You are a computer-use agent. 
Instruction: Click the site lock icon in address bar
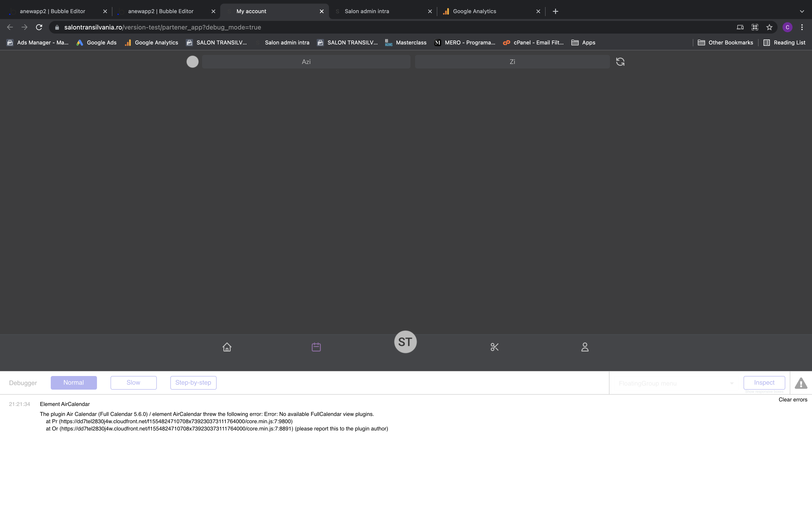pyautogui.click(x=57, y=27)
